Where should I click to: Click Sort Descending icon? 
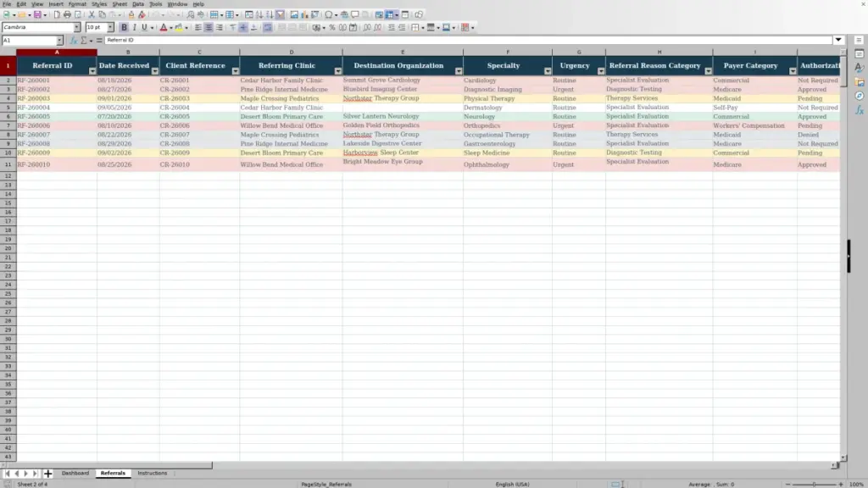click(x=270, y=15)
